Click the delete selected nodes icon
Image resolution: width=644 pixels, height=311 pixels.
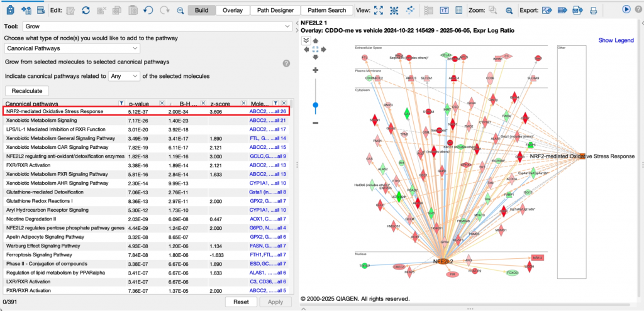(101, 10)
